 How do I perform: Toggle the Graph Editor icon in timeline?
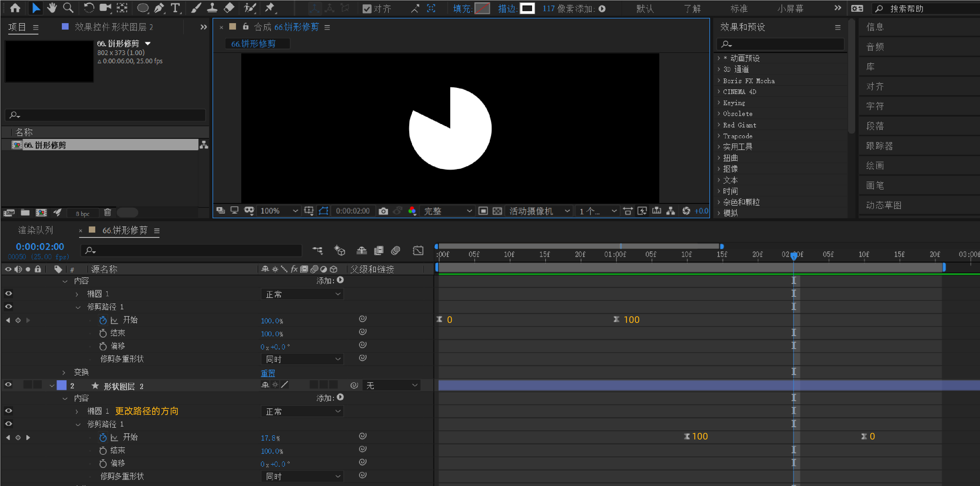coord(418,250)
